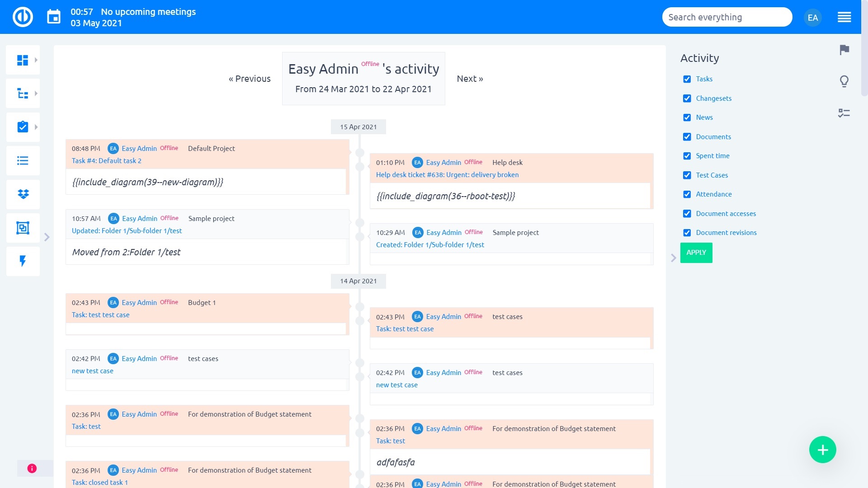The height and width of the screenshot is (488, 868).
Task: Click the lightning quick-actions icon
Action: click(23, 261)
